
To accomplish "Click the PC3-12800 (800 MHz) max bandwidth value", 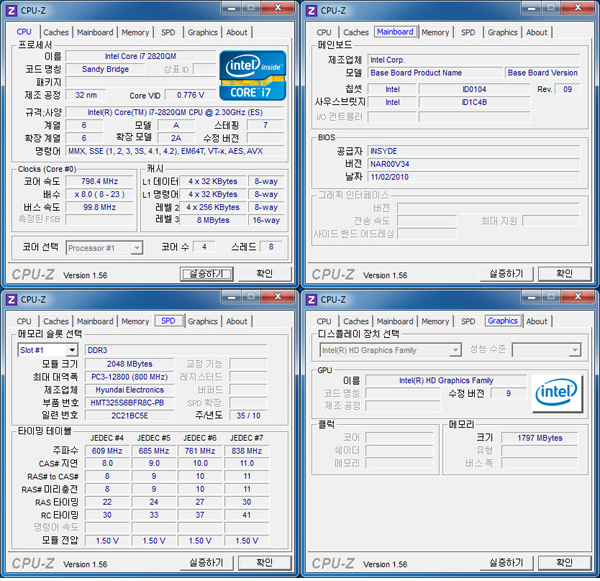I will click(x=129, y=377).
